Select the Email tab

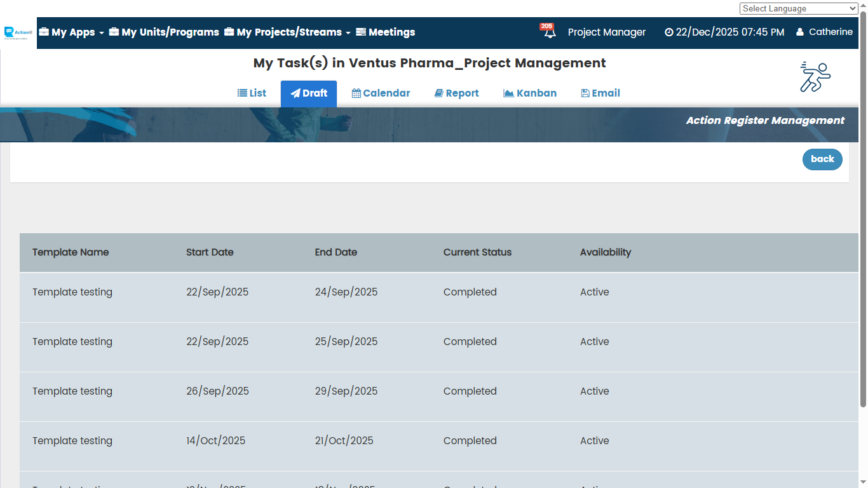[x=600, y=93]
